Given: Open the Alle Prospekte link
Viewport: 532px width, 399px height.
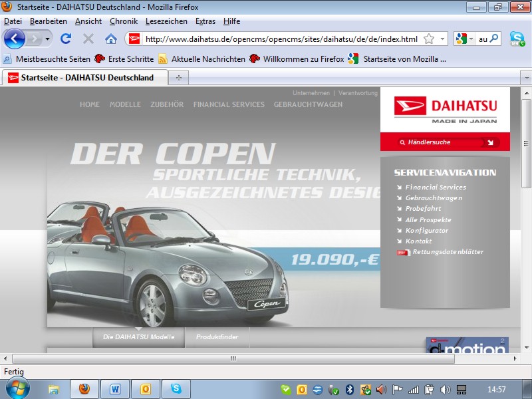Looking at the screenshot, I should click(x=428, y=220).
